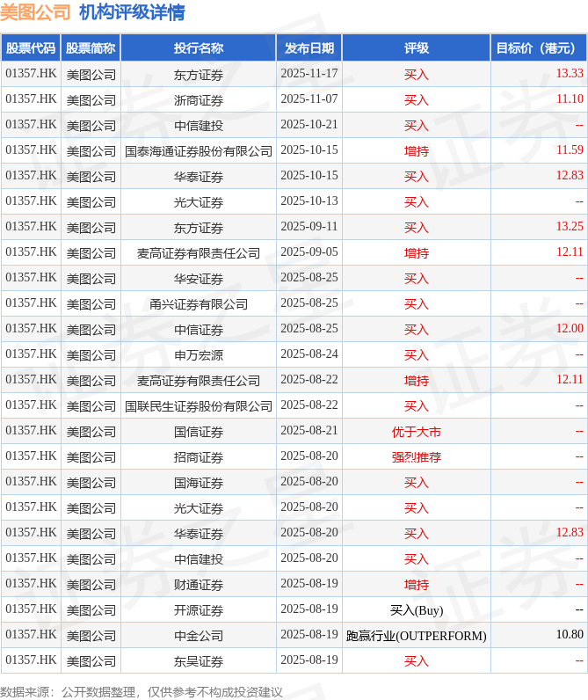Click 增持 rating for 财通证券
Image resolution: width=588 pixels, height=700 pixels.
(x=417, y=585)
